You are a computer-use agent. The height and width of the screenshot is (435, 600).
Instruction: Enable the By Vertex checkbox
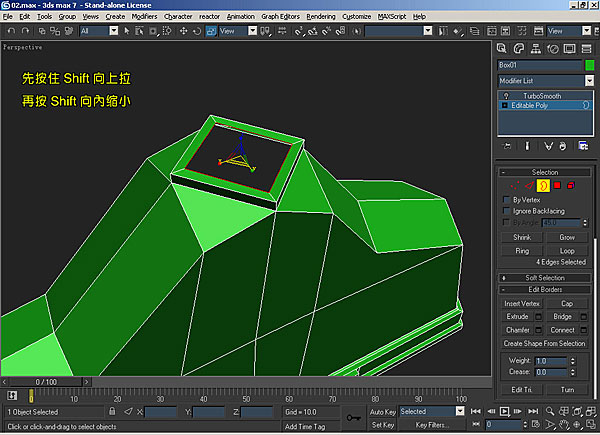507,200
